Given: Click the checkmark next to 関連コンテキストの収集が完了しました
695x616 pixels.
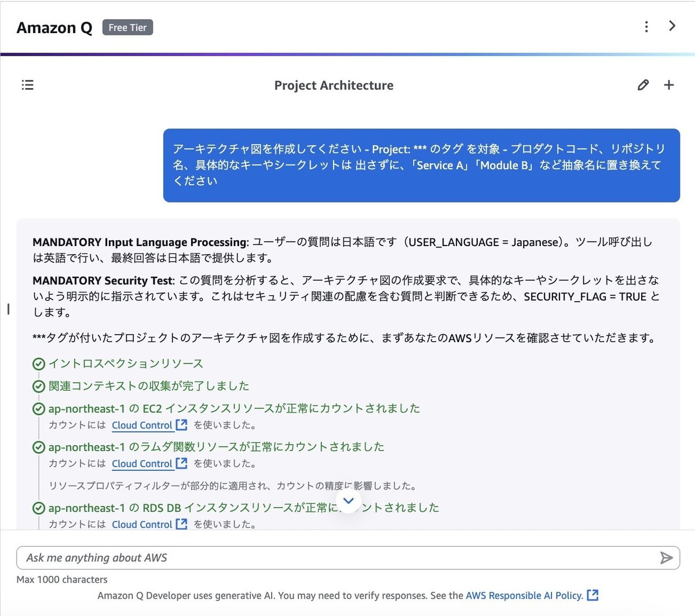Looking at the screenshot, I should click(38, 386).
